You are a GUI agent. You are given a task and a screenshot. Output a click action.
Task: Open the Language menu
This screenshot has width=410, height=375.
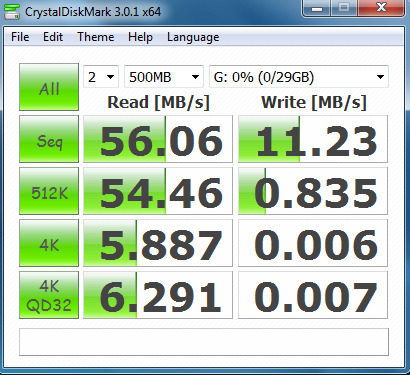click(193, 37)
